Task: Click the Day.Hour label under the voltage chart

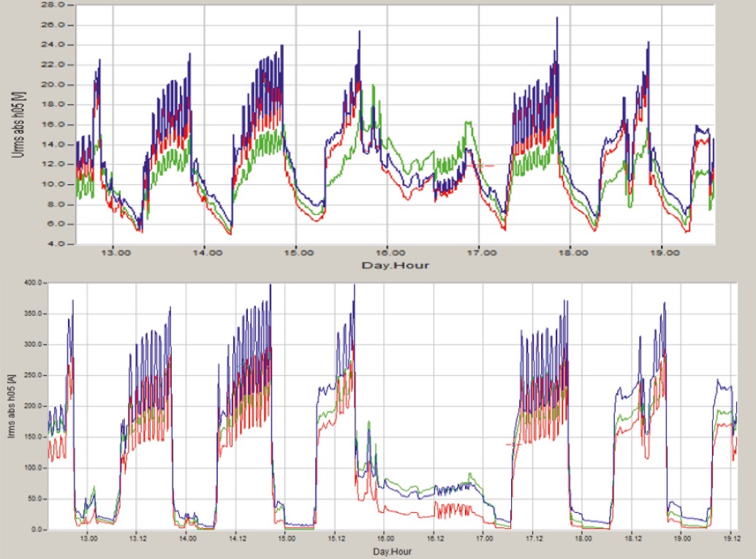Action: 395,265
